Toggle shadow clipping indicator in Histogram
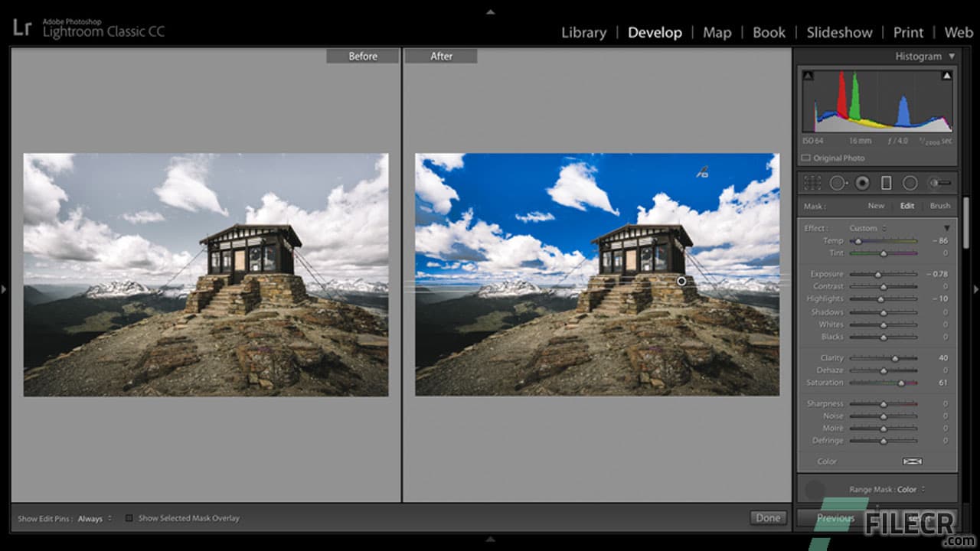 (807, 75)
